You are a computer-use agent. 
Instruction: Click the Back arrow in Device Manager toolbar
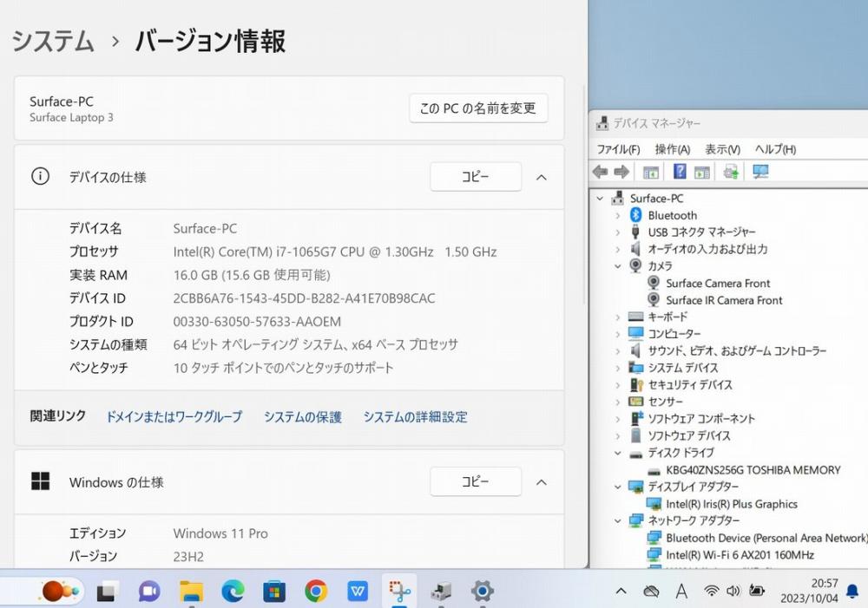[600, 172]
